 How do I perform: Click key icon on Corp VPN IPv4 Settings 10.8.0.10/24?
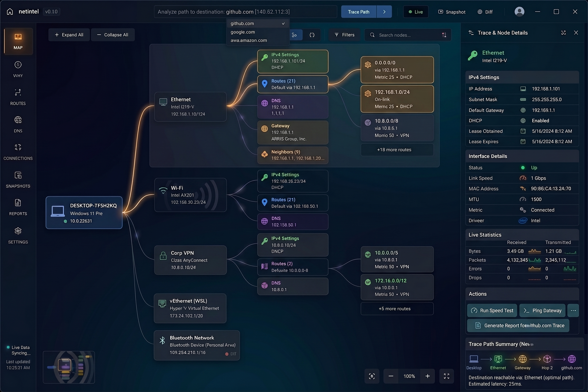pos(265,241)
